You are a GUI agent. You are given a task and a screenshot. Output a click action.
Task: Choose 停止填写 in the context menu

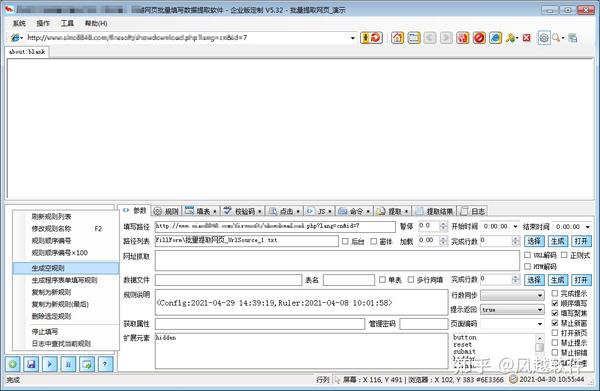click(66, 332)
